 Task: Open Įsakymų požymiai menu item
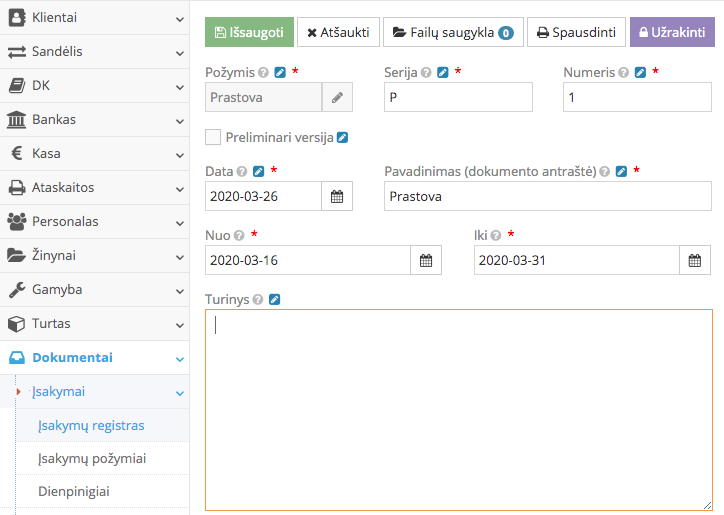[92, 459]
